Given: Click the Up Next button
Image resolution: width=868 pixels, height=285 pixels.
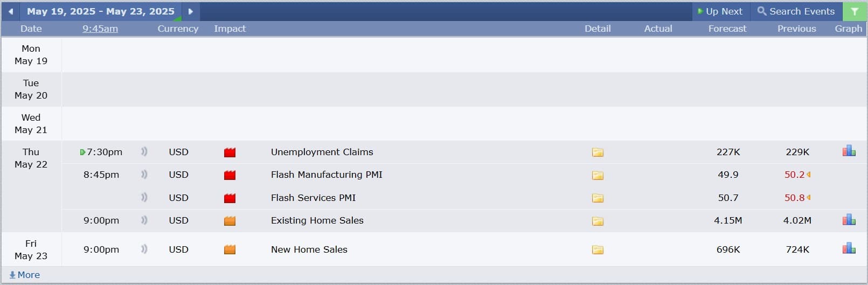Looking at the screenshot, I should [x=720, y=11].
